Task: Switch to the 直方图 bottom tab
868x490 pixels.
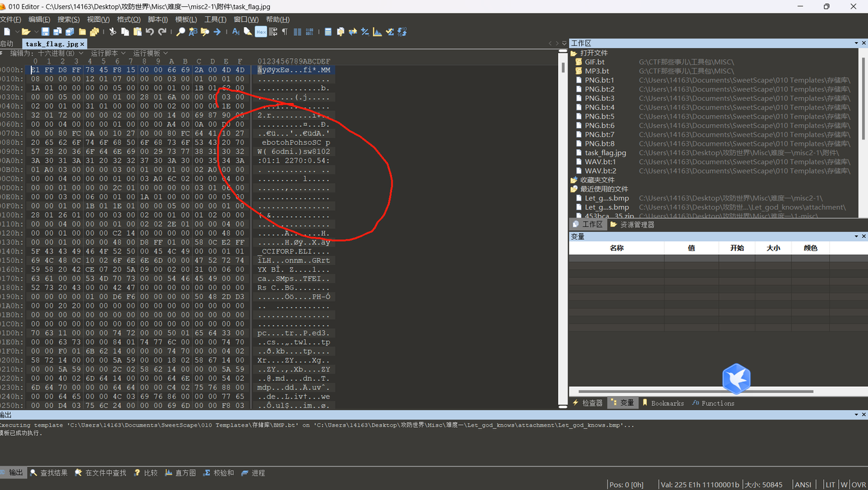Action: pos(180,472)
